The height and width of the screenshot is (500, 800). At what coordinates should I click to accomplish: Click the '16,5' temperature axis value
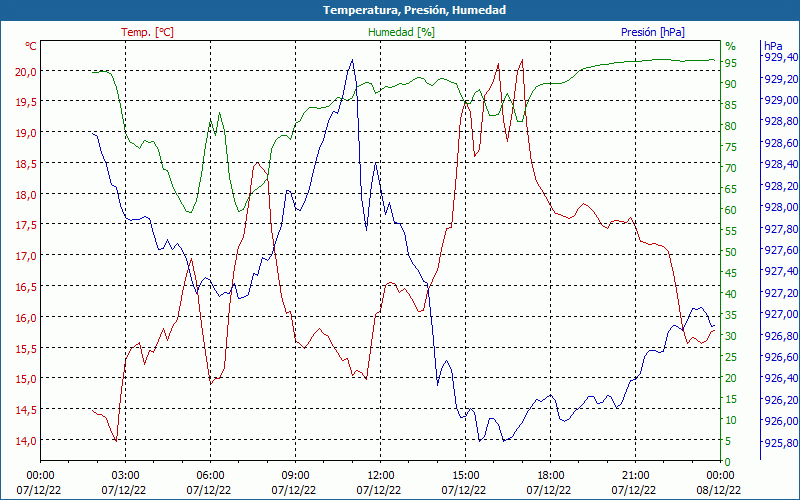tap(26, 287)
